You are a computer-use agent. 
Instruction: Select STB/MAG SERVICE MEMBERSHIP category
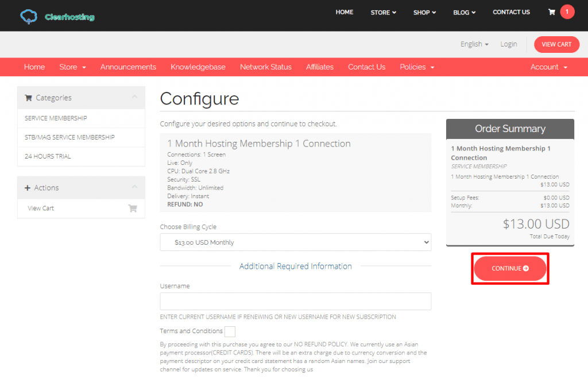pyautogui.click(x=81, y=137)
